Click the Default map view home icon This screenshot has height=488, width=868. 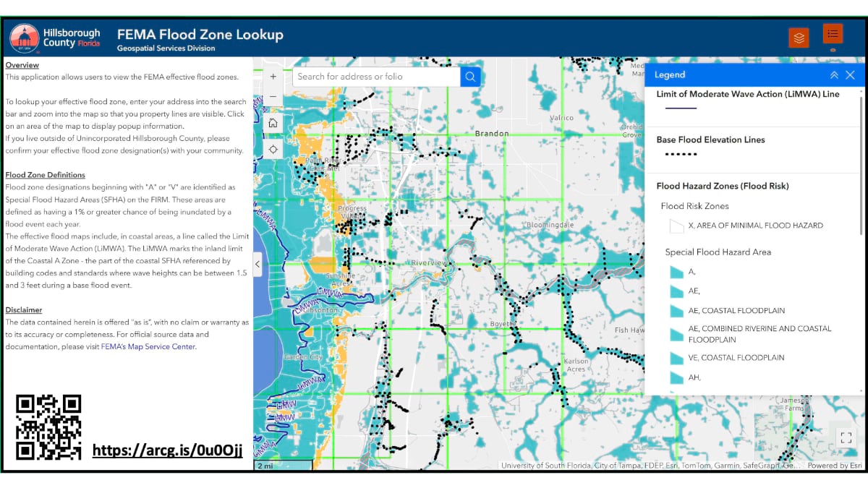click(273, 122)
